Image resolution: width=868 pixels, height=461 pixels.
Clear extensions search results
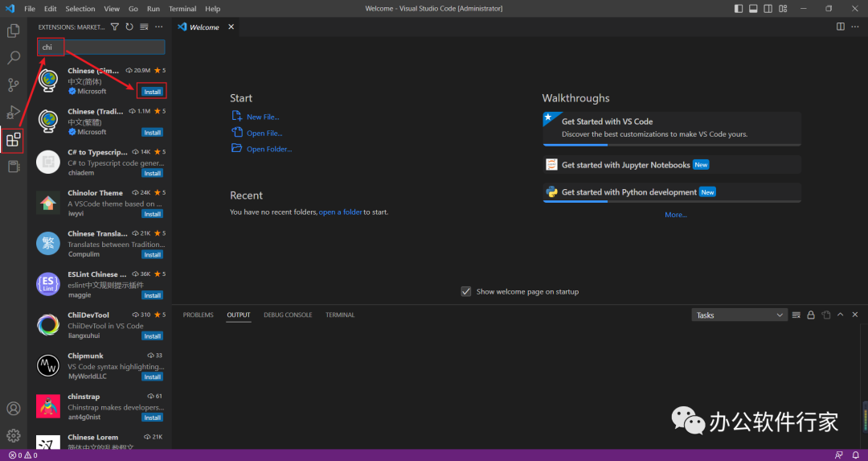point(144,27)
